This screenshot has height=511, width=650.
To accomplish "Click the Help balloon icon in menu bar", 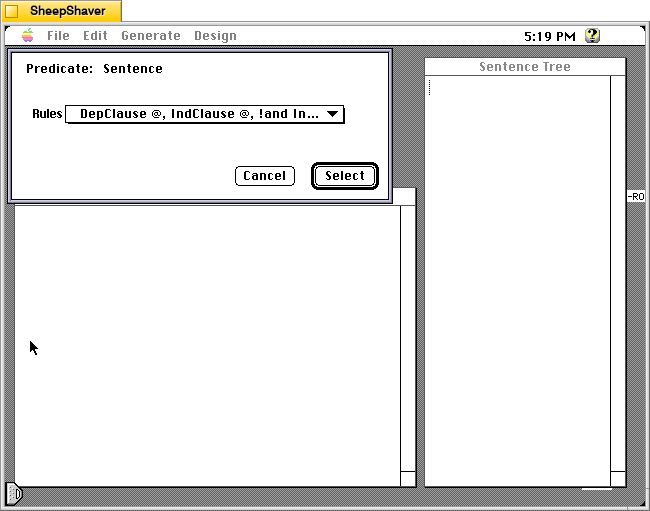I will [x=592, y=36].
